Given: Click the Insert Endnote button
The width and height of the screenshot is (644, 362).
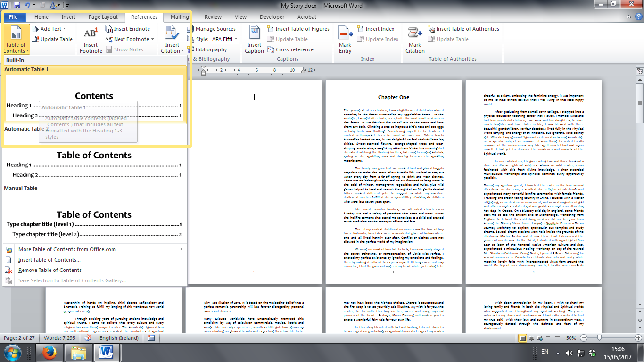Looking at the screenshot, I should pyautogui.click(x=127, y=29).
